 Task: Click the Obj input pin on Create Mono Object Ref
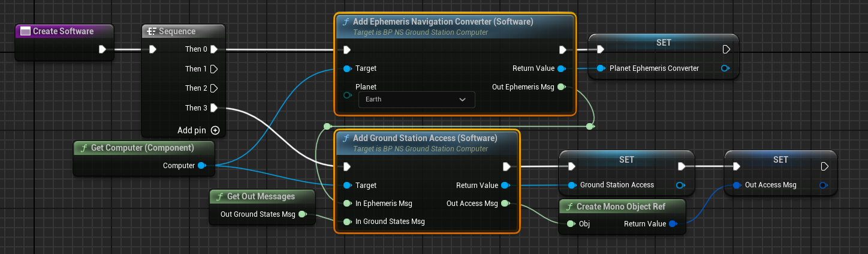point(570,224)
